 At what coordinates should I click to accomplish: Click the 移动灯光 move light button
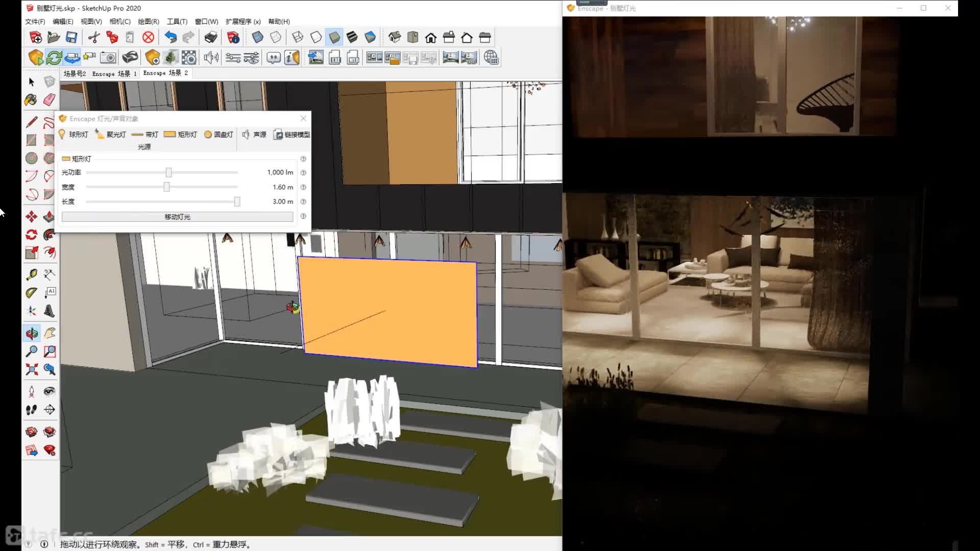point(177,217)
